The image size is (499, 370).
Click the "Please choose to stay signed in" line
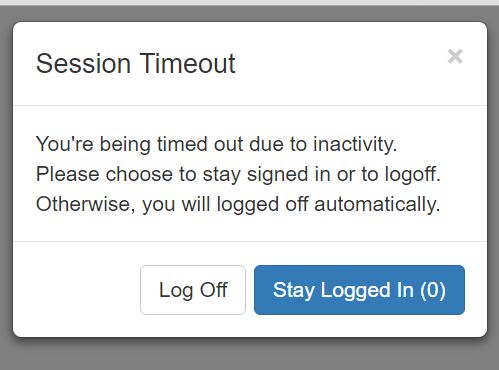tap(238, 174)
